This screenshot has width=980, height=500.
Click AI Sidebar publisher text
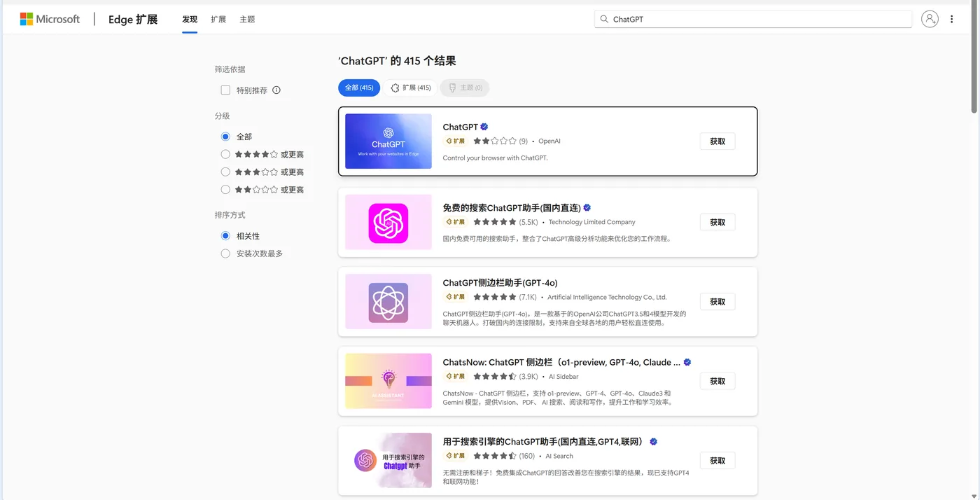pyautogui.click(x=563, y=377)
